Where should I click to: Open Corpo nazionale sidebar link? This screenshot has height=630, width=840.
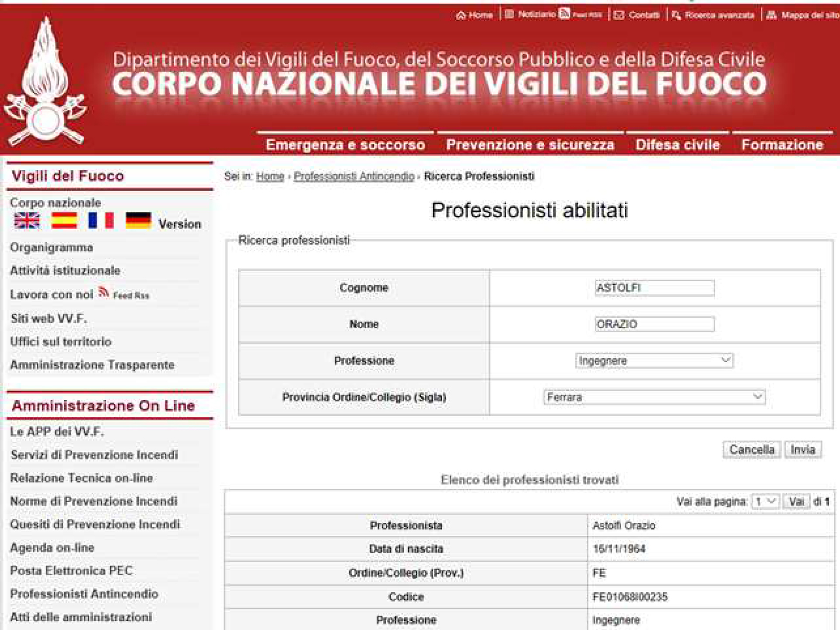[x=56, y=203]
